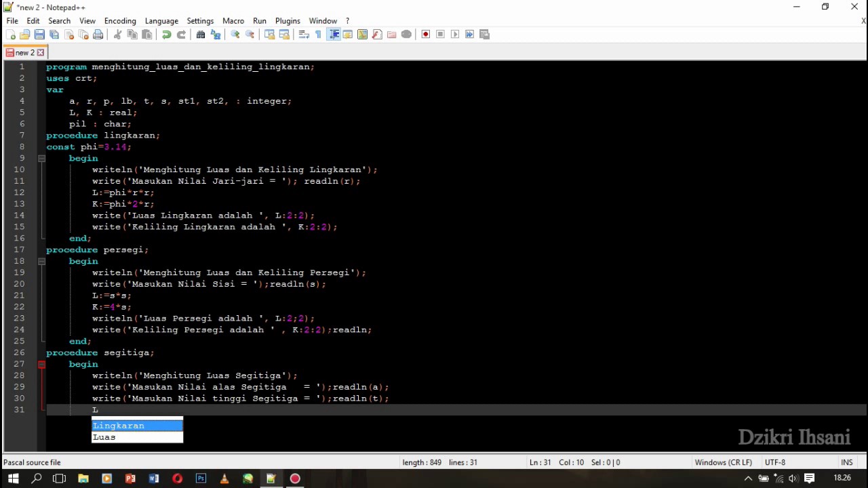This screenshot has width=868, height=488.
Task: Open Photoshop from the taskbar
Action: (201, 479)
